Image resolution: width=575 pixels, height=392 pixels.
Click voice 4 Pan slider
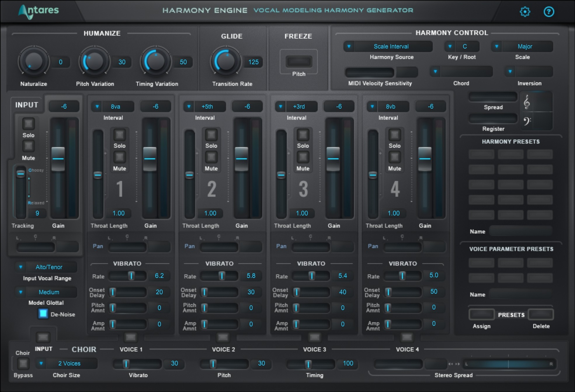(x=402, y=247)
